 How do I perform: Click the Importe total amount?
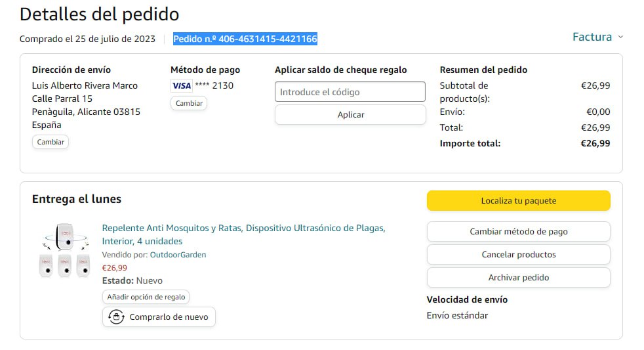point(595,143)
